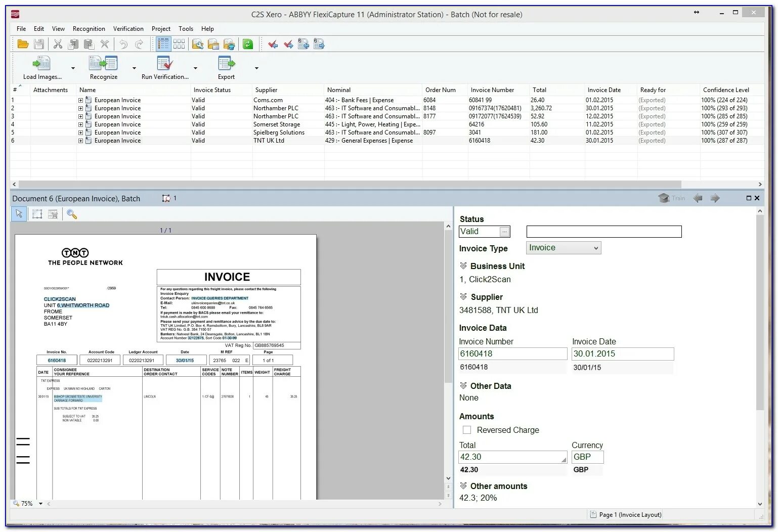Click the Invoice Number input field

coord(512,354)
